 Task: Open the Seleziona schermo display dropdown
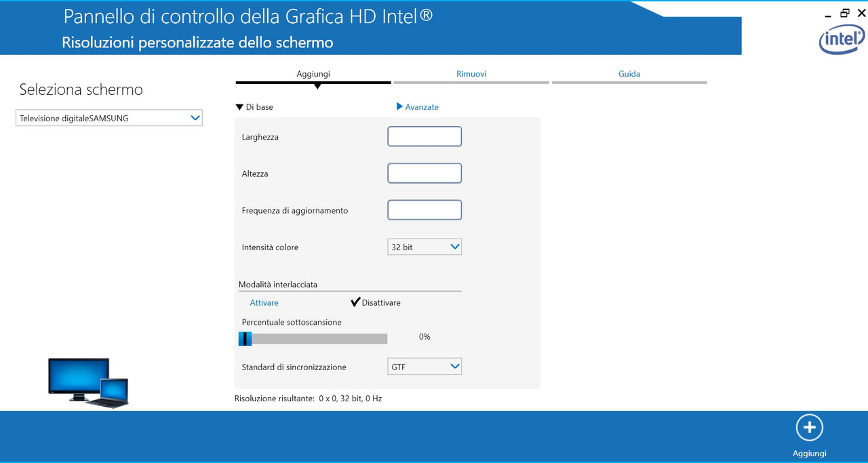109,118
